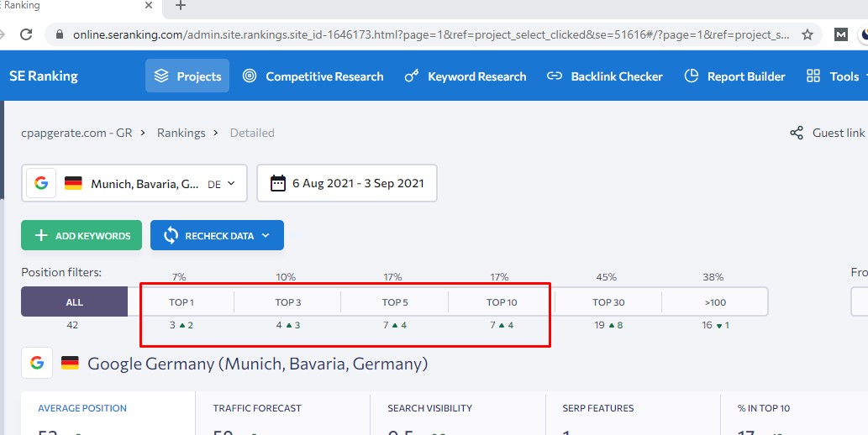Viewport: 868px width, 435px height.
Task: Open the 6 Aug 2021 - 3 Sep 2021 date picker
Action: 347,183
